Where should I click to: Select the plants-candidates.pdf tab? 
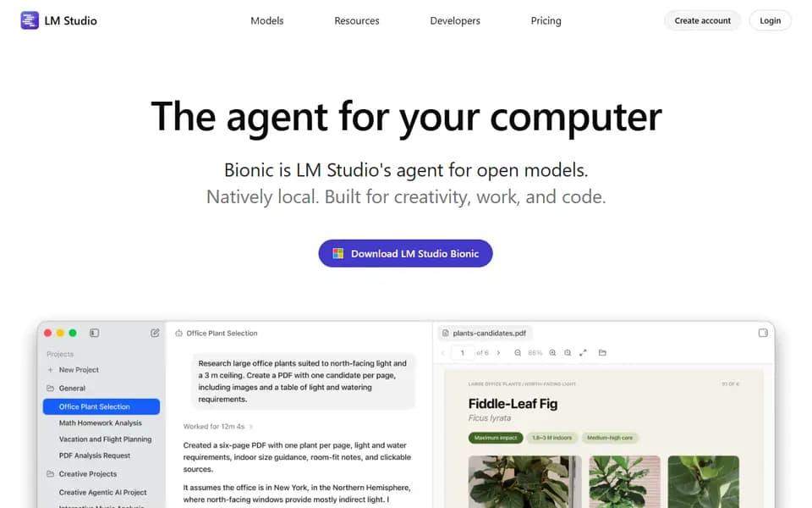tap(485, 334)
